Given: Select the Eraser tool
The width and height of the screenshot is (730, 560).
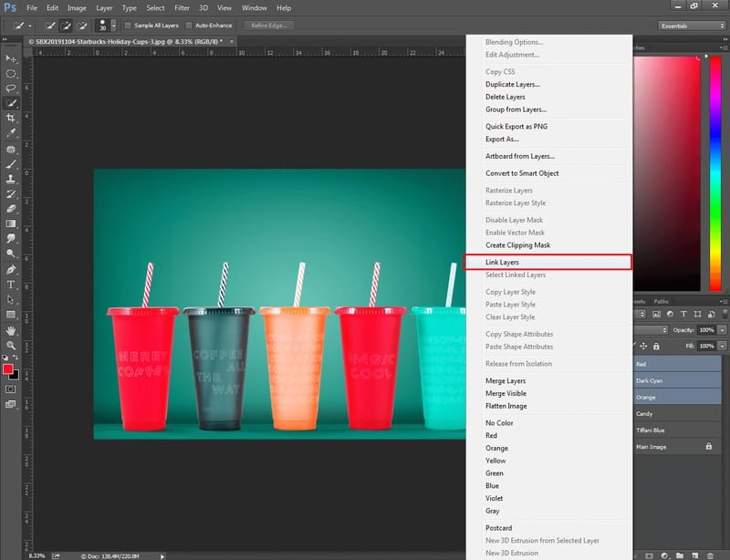Looking at the screenshot, I should [x=10, y=209].
